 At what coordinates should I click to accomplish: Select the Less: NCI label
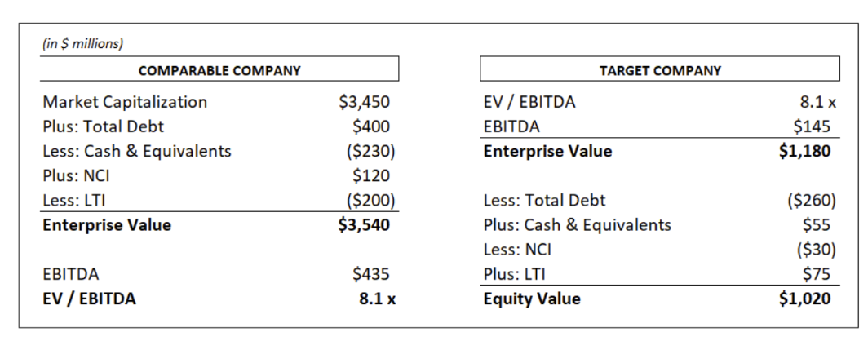(517, 250)
